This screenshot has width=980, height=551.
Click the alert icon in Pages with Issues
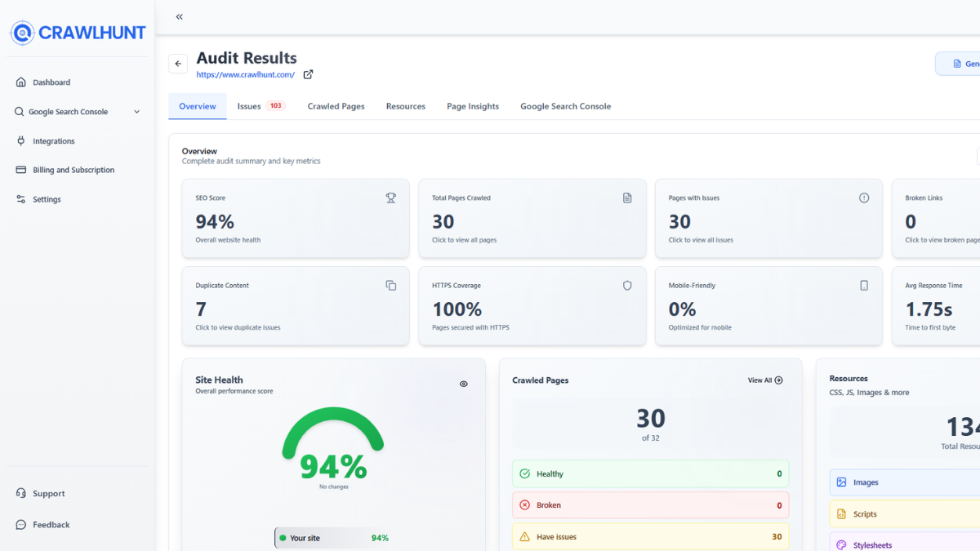click(864, 198)
